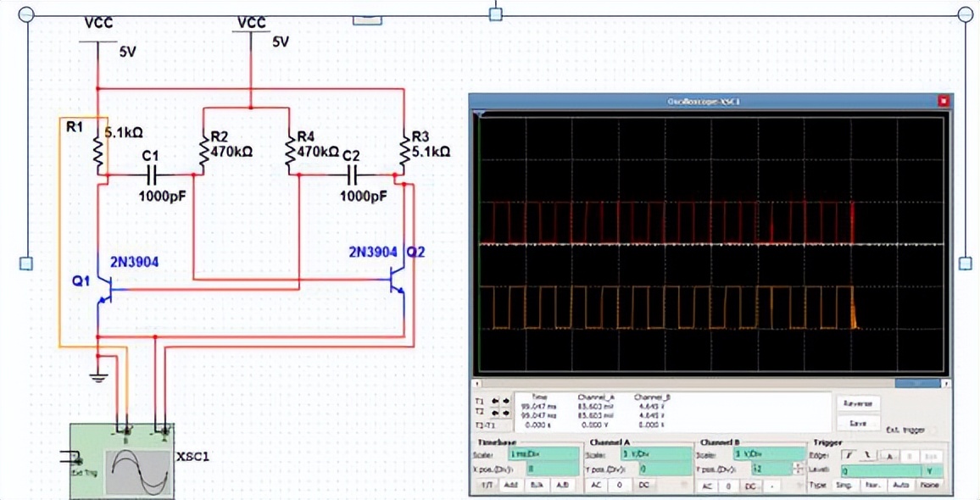Click the 5.1kΩ label of R3
The image size is (980, 500).
pos(432,151)
